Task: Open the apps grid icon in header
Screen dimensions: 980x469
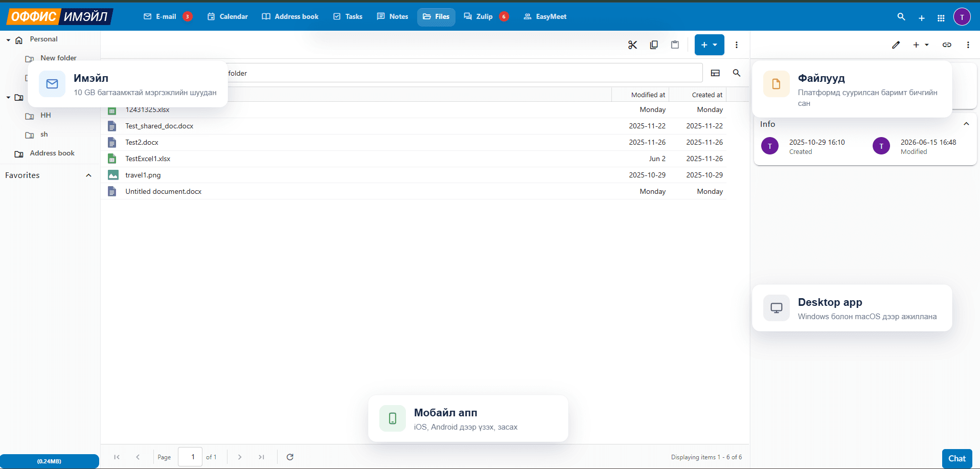Action: [941, 18]
